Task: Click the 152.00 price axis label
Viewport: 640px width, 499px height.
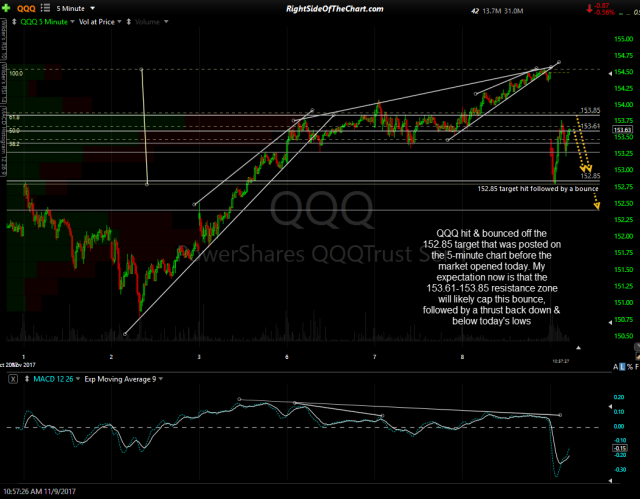Action: pyautogui.click(x=624, y=236)
